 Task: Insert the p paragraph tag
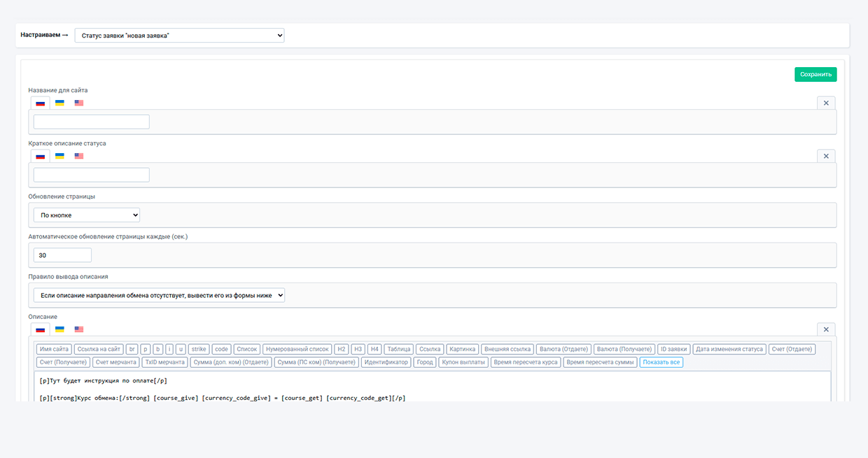[146, 349]
